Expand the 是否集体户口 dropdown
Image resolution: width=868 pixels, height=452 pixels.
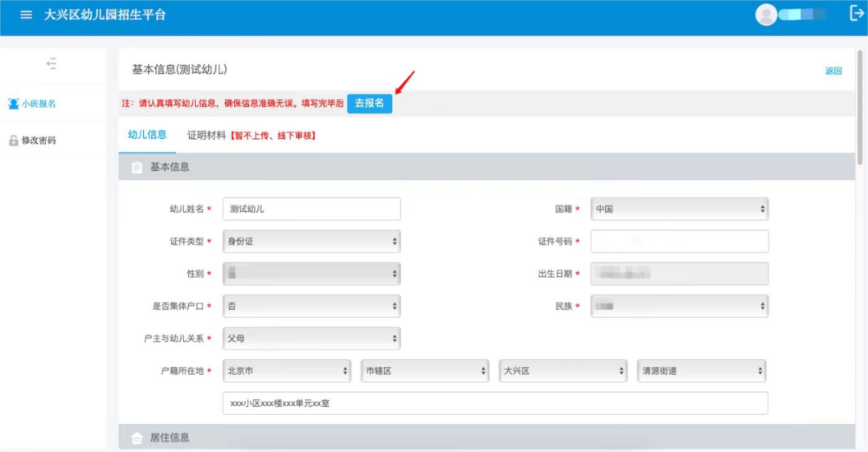coord(311,306)
